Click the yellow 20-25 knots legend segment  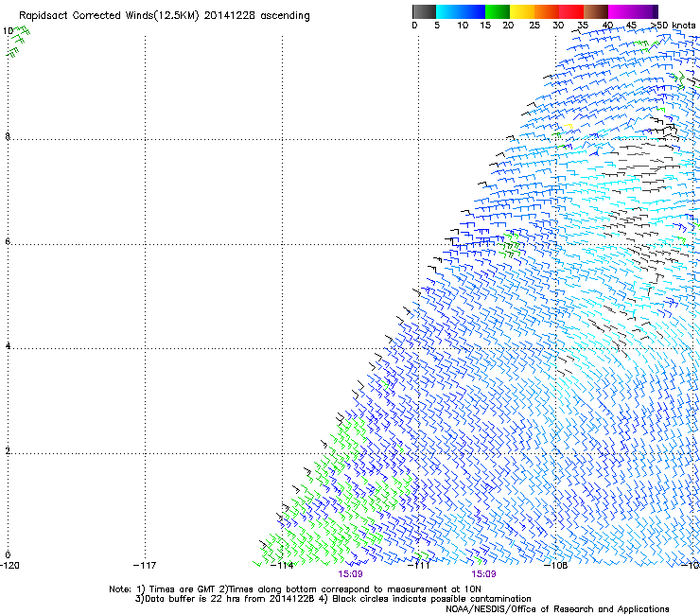point(522,11)
